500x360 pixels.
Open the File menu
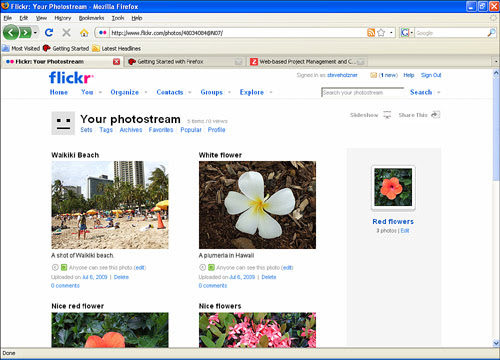pyautogui.click(x=8, y=18)
